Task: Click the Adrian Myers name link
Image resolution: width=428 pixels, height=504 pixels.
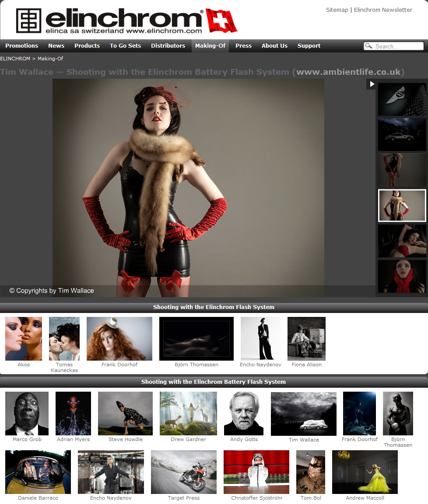Action: click(x=74, y=439)
